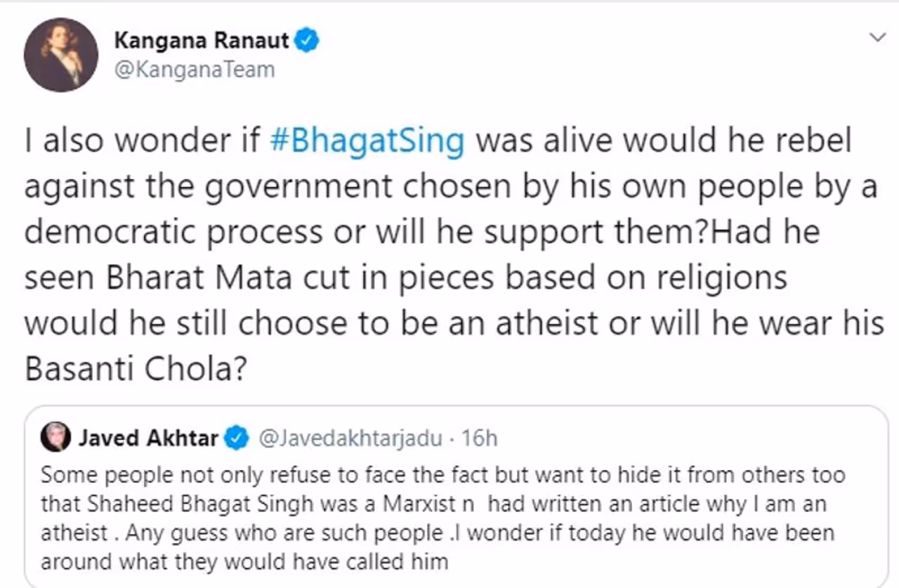Click the Kangana Ranaut display name
Viewport: 899px width, 588px height.
pyautogui.click(x=201, y=41)
